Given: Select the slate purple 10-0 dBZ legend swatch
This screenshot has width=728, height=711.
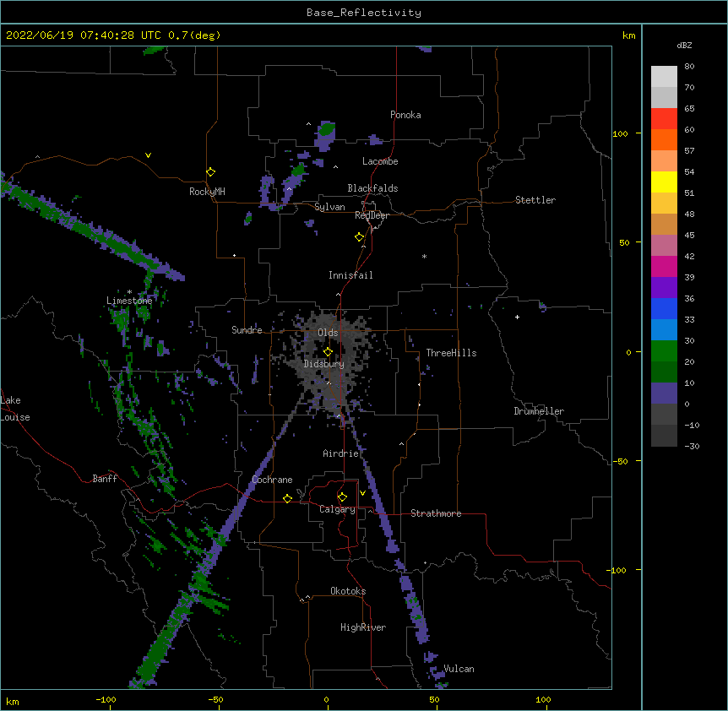Looking at the screenshot, I should click(664, 393).
